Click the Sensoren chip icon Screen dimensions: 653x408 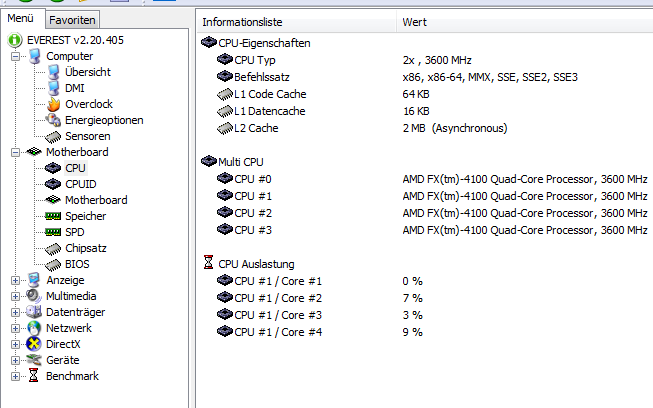pyautogui.click(x=53, y=137)
